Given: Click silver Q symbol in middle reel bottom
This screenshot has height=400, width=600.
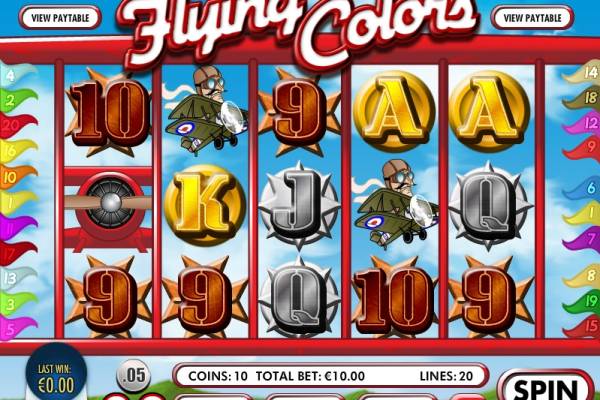Looking at the screenshot, I should [x=299, y=299].
